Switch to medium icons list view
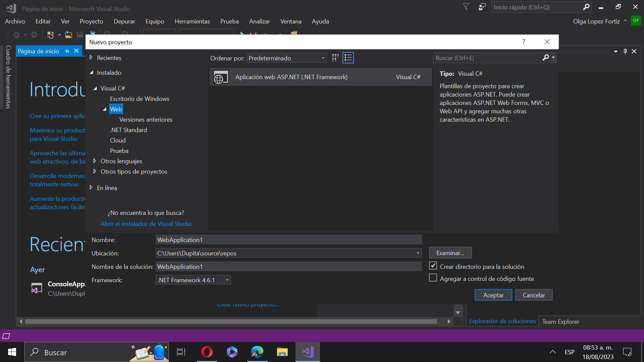Image resolution: width=644 pixels, height=362 pixels. click(x=348, y=58)
